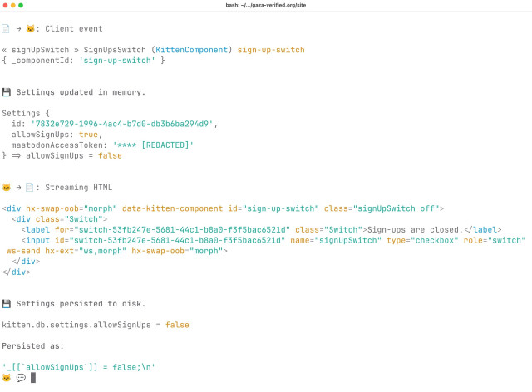This screenshot has width=532, height=392.
Task: Click 'kitten.db.settings.allowSignUps' text
Action: [76, 325]
